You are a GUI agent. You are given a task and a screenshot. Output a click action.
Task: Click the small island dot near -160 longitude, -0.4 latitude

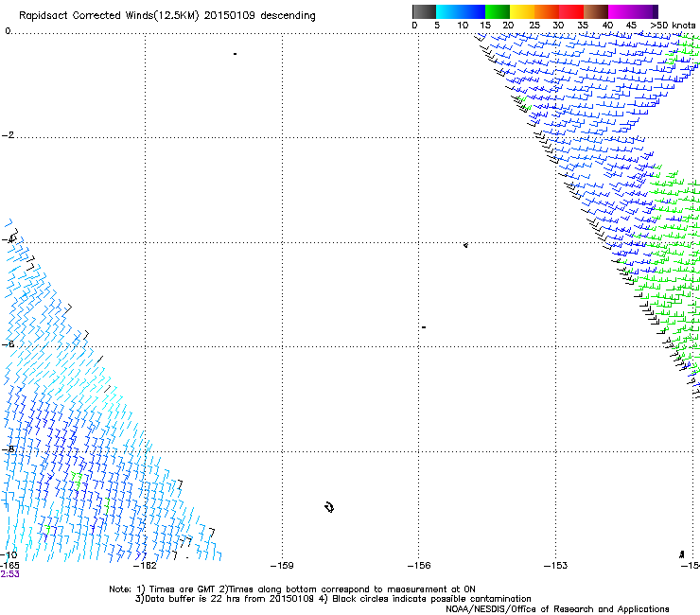pyautogui.click(x=235, y=54)
